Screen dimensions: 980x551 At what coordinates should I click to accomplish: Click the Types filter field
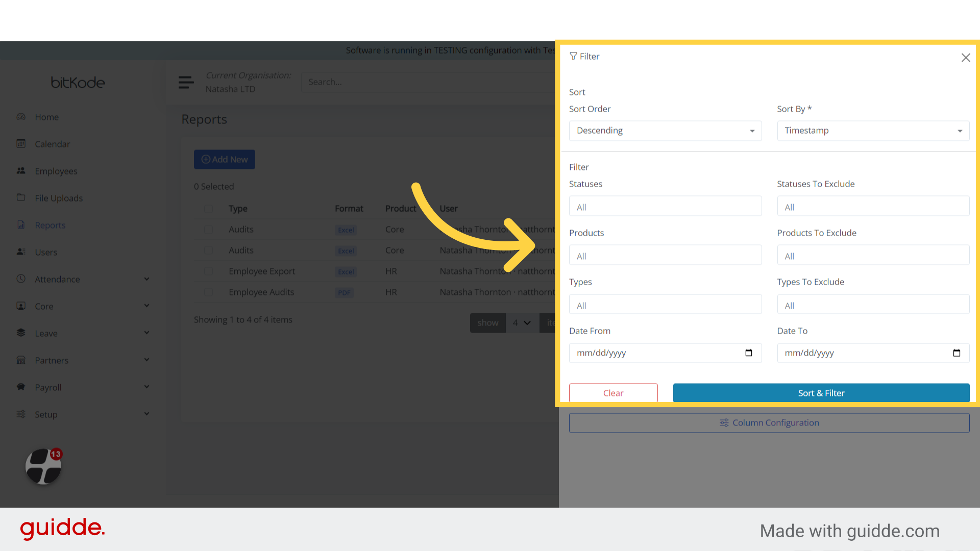[x=665, y=305]
